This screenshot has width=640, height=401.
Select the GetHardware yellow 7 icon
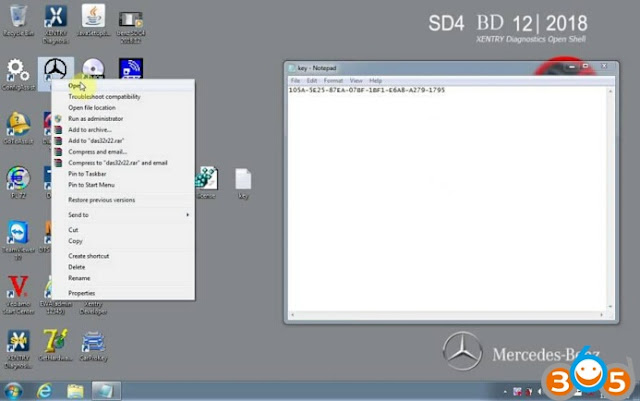[56, 345]
